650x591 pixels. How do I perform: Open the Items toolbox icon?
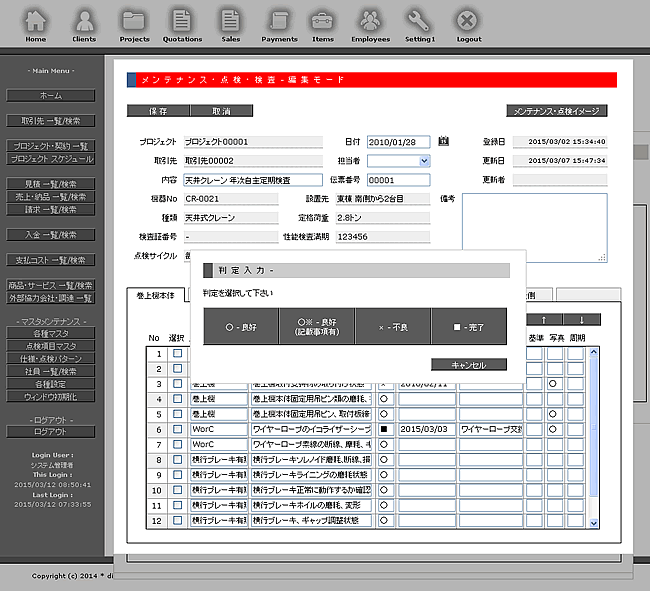point(323,26)
